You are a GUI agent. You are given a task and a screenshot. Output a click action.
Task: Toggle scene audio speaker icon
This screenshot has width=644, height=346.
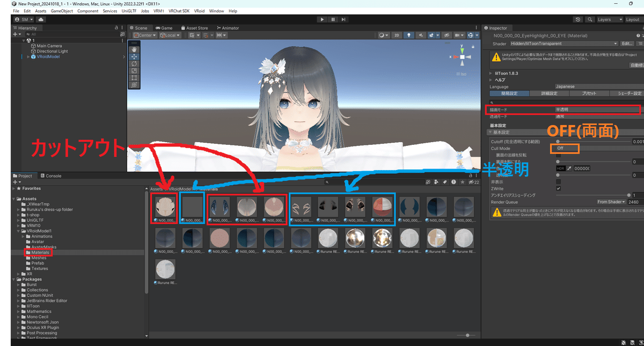[421, 35]
